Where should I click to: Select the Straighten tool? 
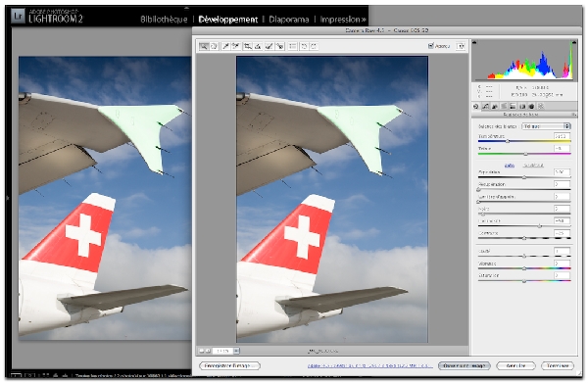(x=258, y=46)
